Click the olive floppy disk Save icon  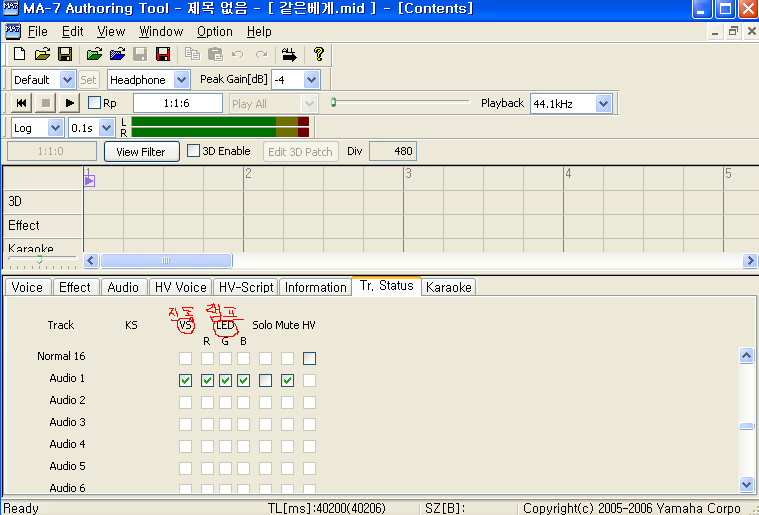[65, 54]
